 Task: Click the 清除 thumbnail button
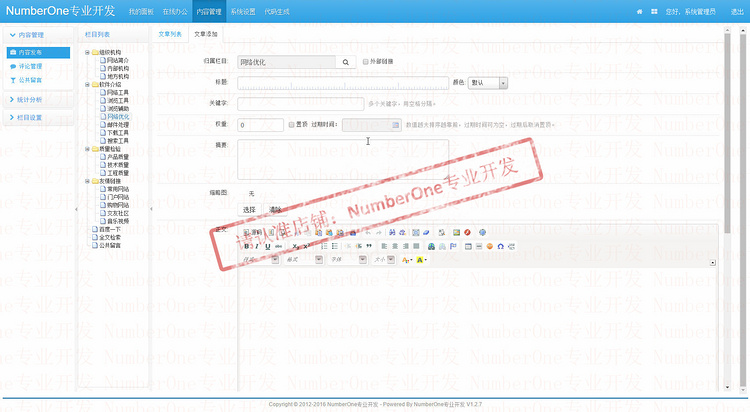[x=275, y=210]
